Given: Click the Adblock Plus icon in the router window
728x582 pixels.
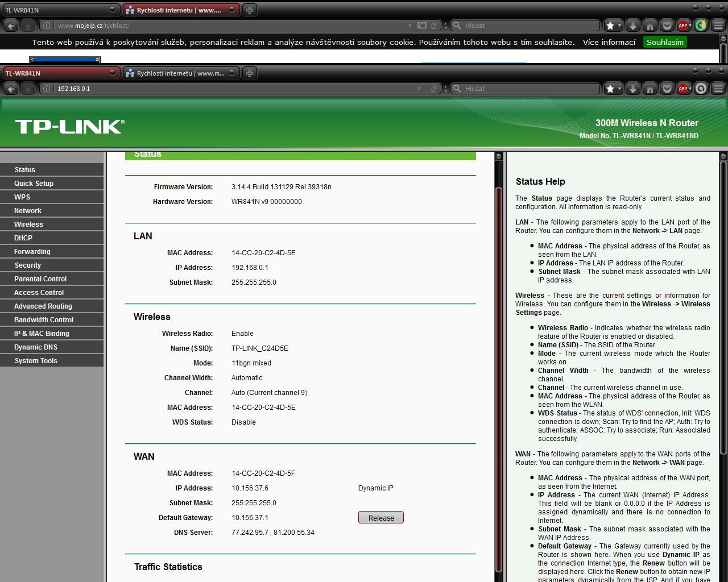Looking at the screenshot, I should (x=682, y=89).
